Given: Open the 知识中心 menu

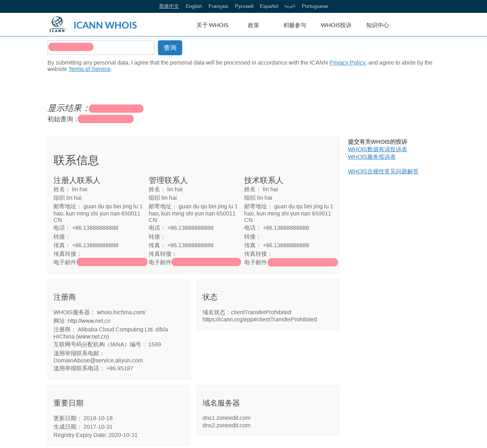Looking at the screenshot, I should pyautogui.click(x=378, y=25).
